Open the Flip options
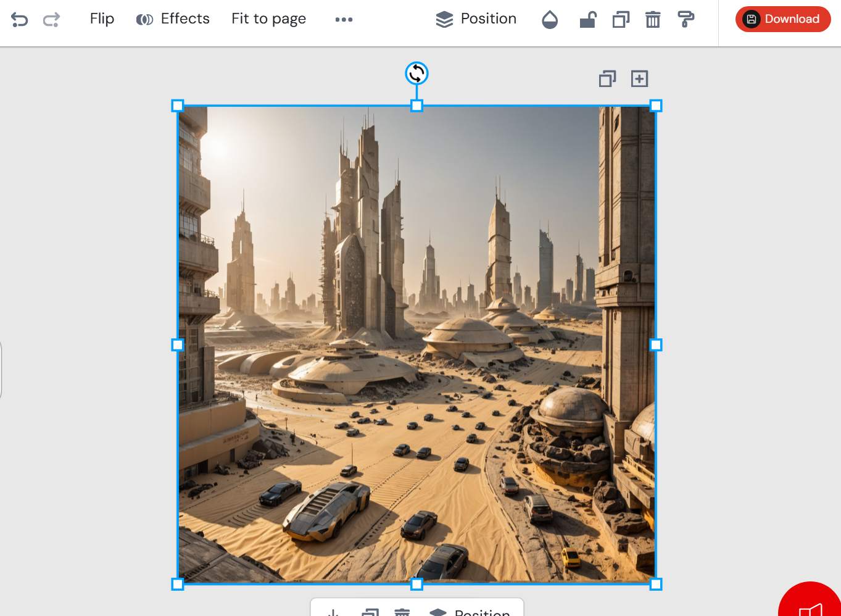 [102, 19]
